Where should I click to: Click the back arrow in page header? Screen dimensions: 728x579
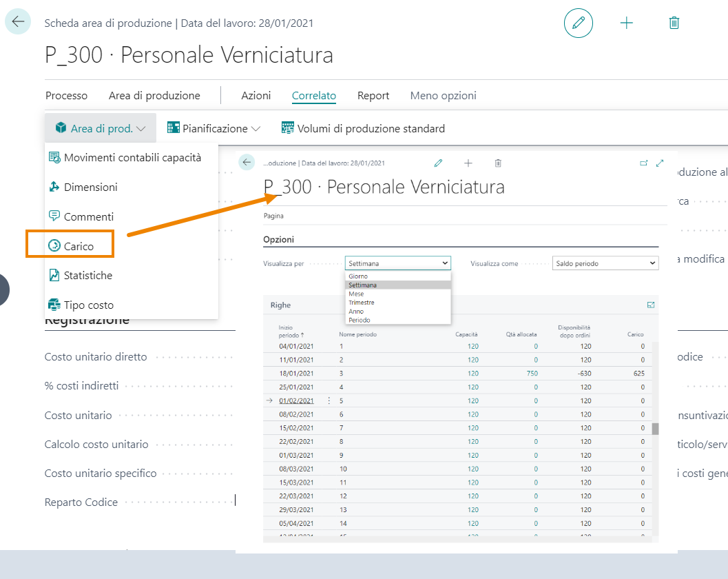coord(18,22)
